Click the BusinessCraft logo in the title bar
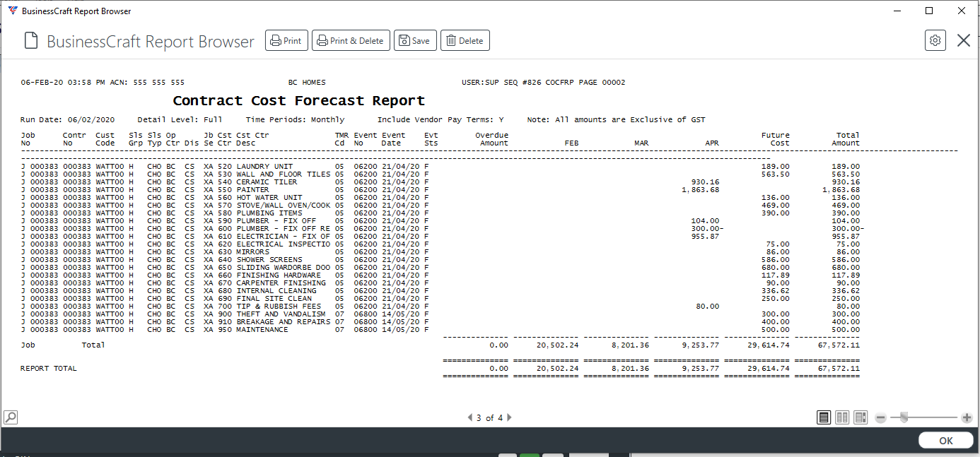 [x=13, y=11]
